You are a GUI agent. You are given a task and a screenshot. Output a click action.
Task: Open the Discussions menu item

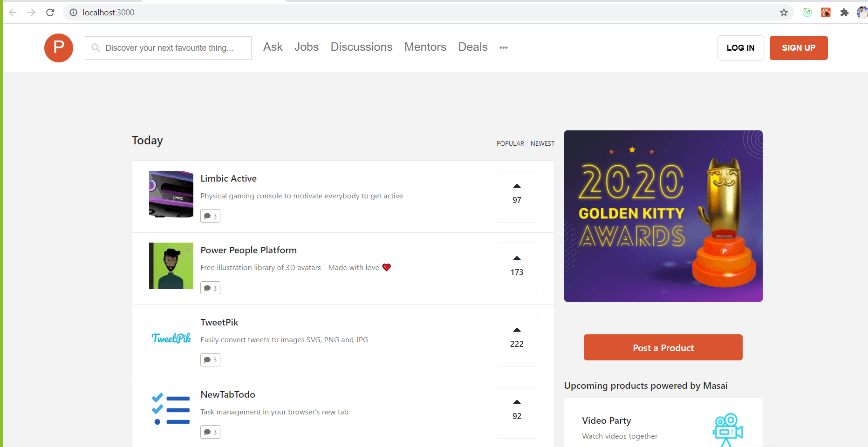click(362, 47)
